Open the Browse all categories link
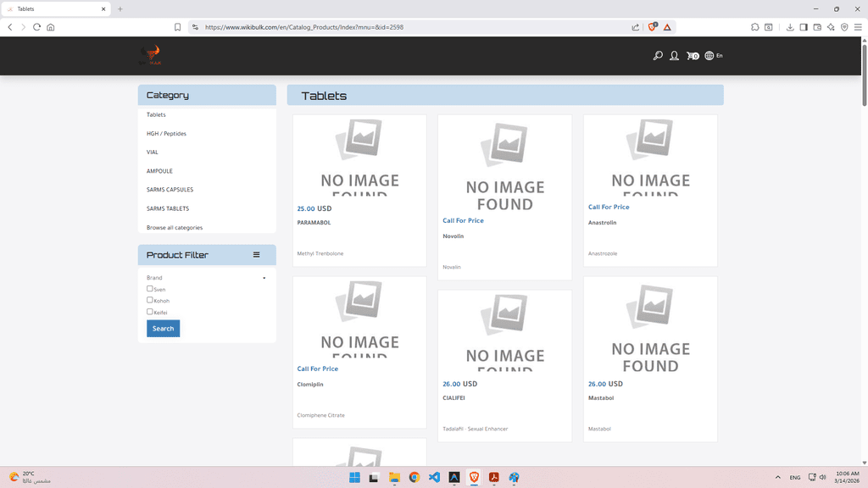The image size is (868, 488). [175, 228]
